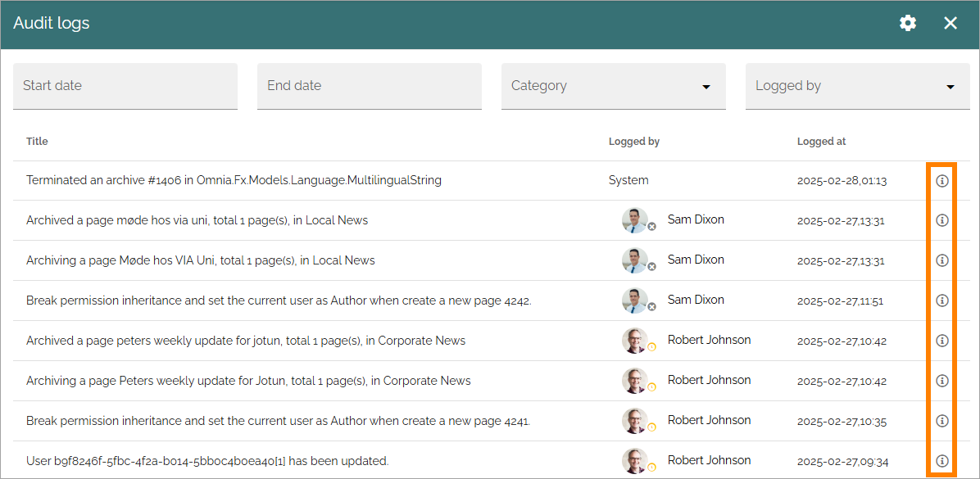
Task: Select 'Archiving a page Møde hos VIA Uni' title
Action: click(201, 260)
